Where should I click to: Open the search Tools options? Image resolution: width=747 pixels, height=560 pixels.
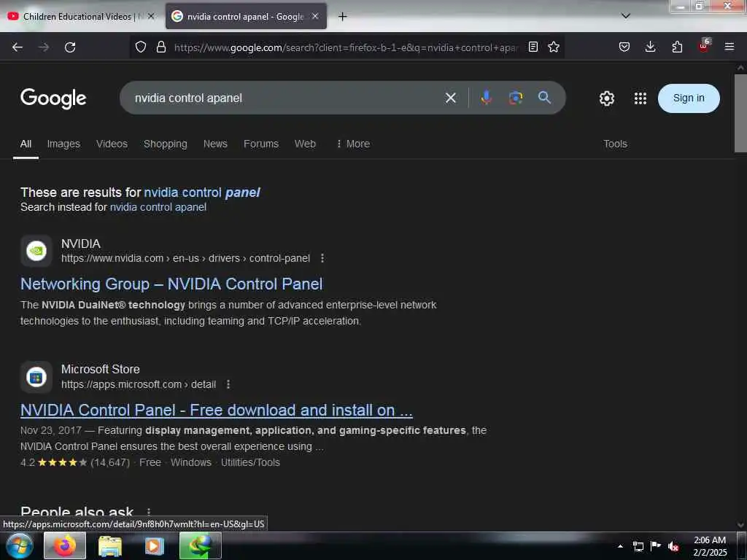(615, 144)
